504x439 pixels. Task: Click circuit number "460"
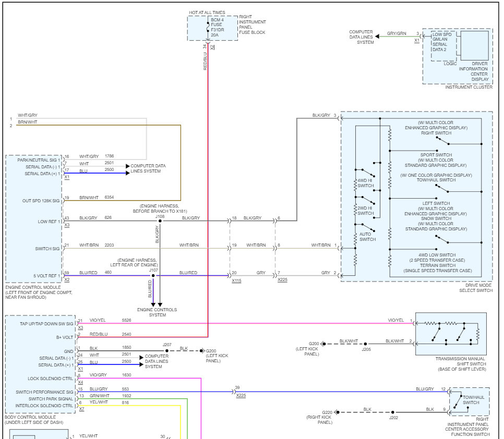tap(108, 272)
